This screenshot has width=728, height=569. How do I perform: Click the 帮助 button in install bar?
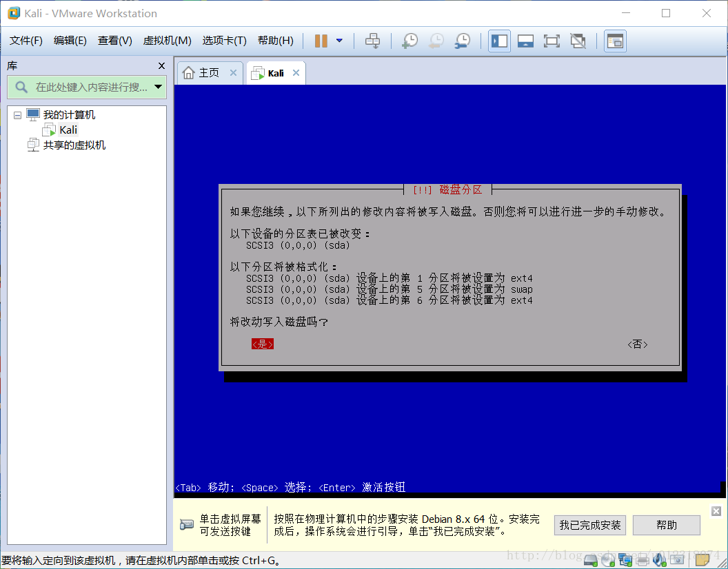666,526
